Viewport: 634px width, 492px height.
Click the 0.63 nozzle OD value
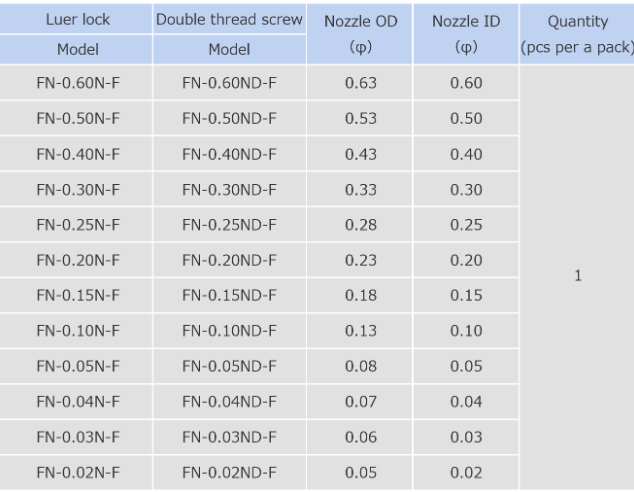tap(360, 82)
